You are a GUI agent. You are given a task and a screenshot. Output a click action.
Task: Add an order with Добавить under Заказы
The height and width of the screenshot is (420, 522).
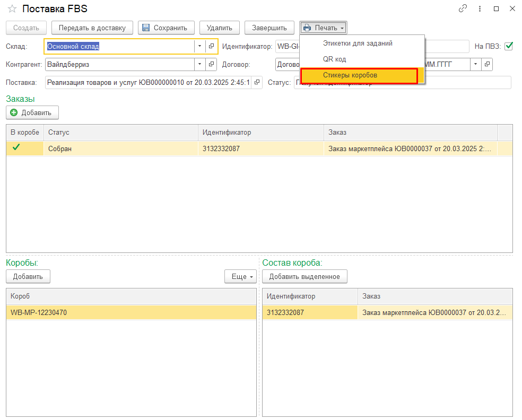pos(32,112)
